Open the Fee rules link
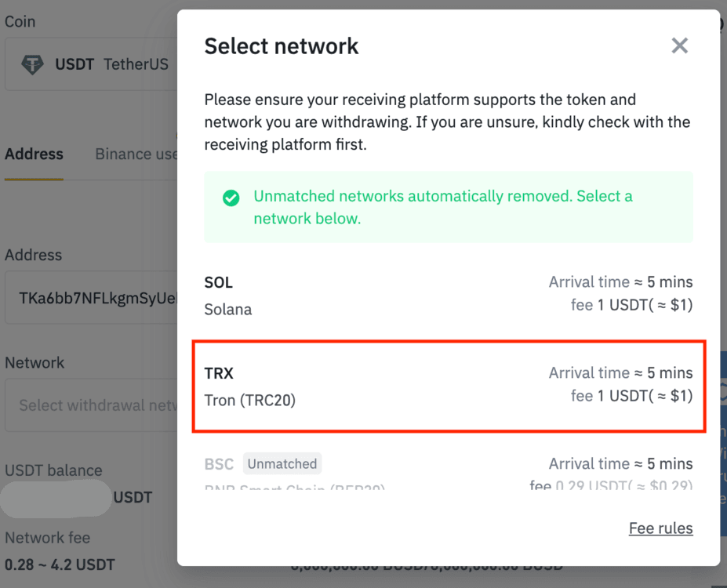The image size is (727, 588). click(660, 528)
